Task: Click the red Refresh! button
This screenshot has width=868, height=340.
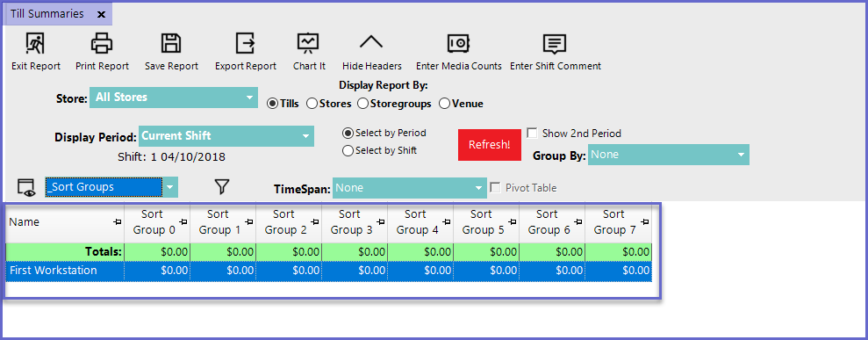Action: click(x=490, y=145)
